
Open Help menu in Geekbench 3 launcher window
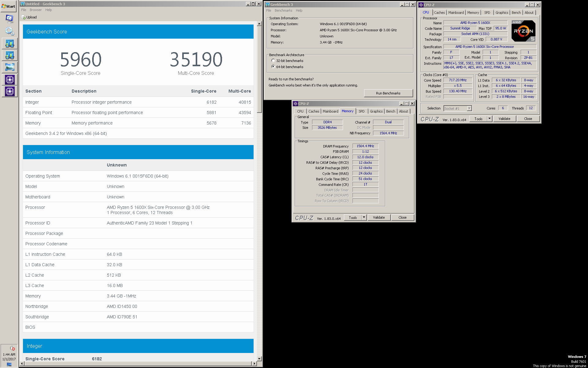[299, 11]
